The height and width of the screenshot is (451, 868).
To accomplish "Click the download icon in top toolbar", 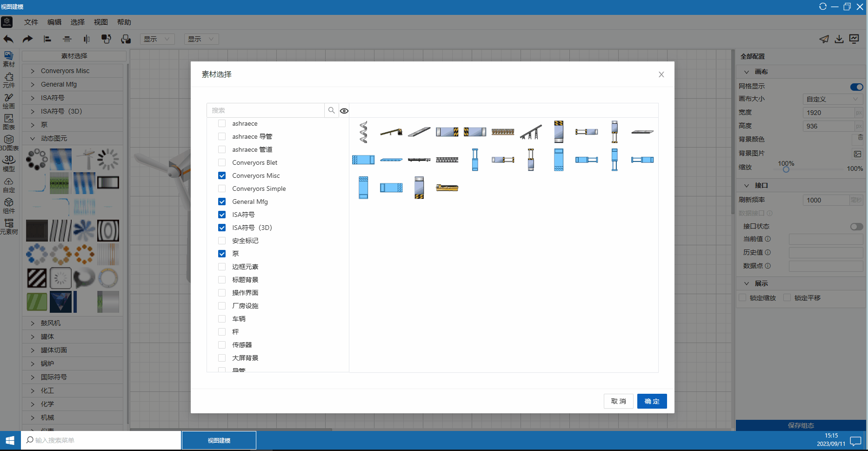I will click(839, 39).
